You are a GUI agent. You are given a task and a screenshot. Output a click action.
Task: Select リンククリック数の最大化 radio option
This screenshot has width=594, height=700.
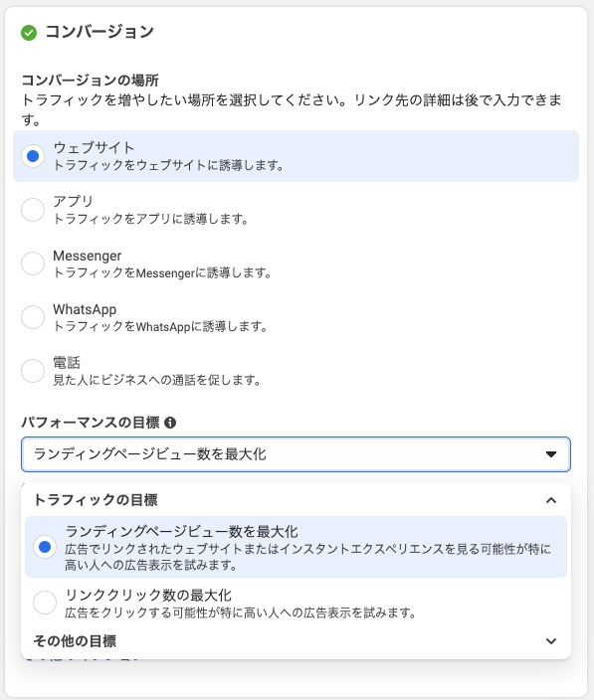tap(45, 603)
